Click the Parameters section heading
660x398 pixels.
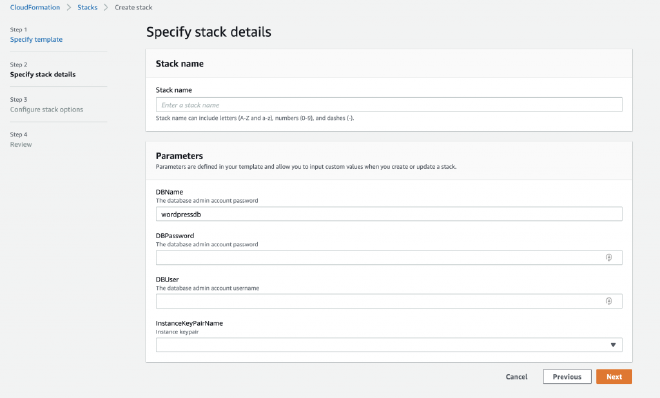pos(179,156)
